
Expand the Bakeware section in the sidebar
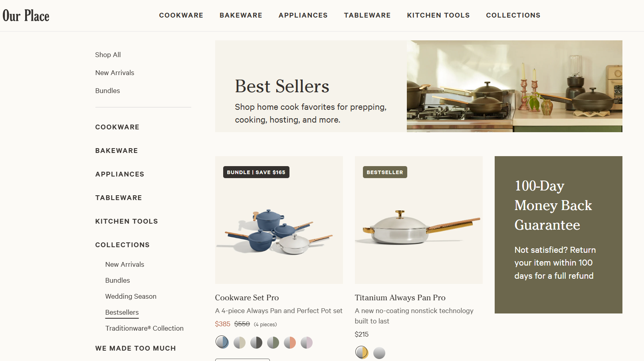coord(117,151)
